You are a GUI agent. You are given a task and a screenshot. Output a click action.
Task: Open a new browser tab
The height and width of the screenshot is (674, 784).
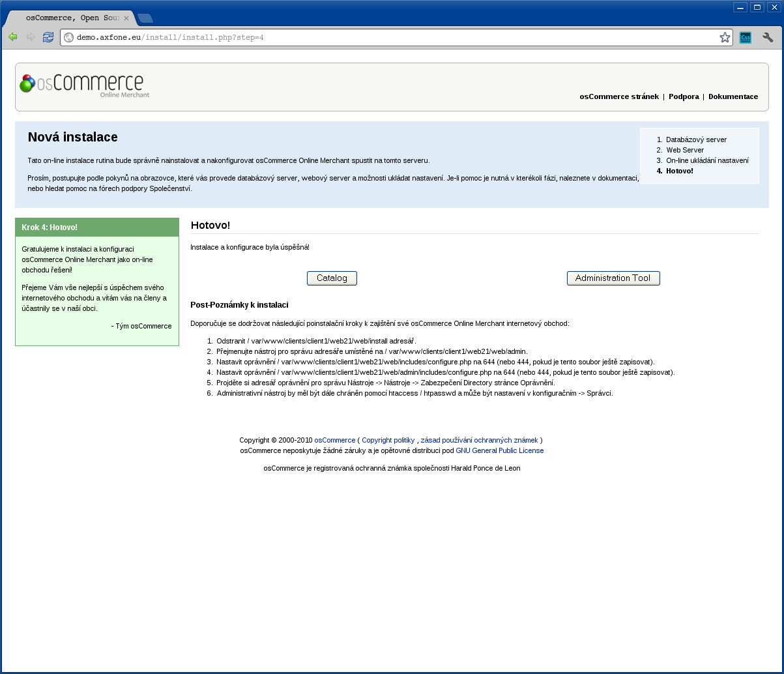pos(145,18)
